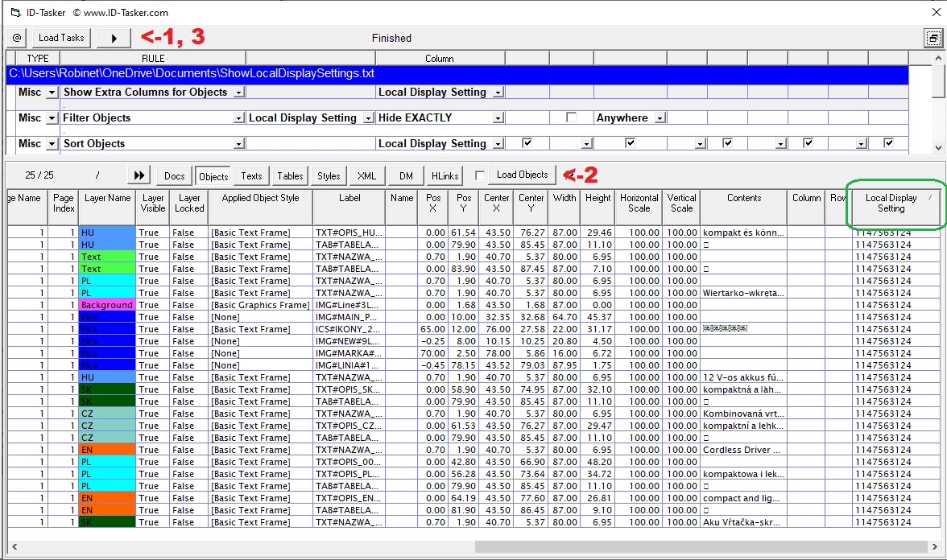Toggle third checkbox in Sort Objects row
Image resolution: width=947 pixels, height=560 pixels.
(x=728, y=143)
